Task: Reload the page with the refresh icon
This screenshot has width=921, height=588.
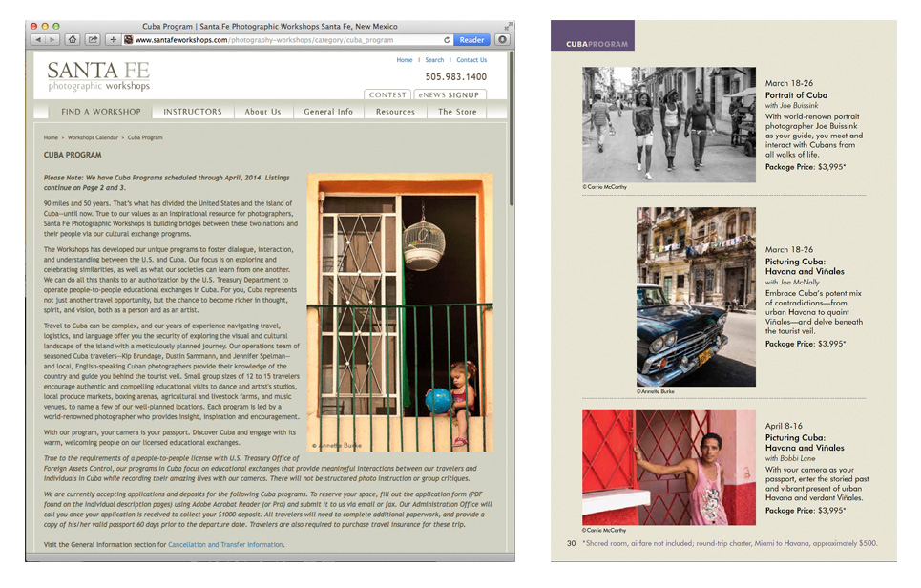Action: [x=447, y=40]
